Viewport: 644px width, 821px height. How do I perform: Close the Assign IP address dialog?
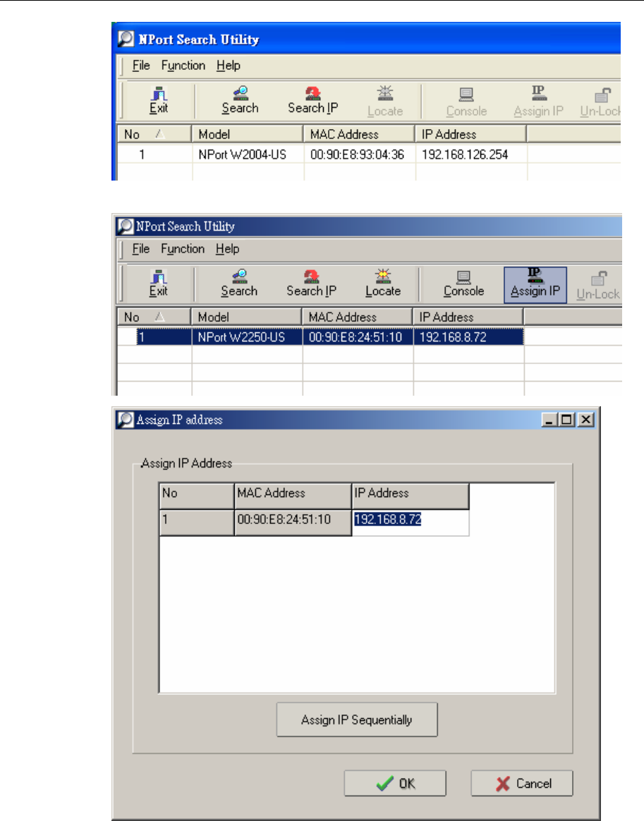tap(586, 420)
